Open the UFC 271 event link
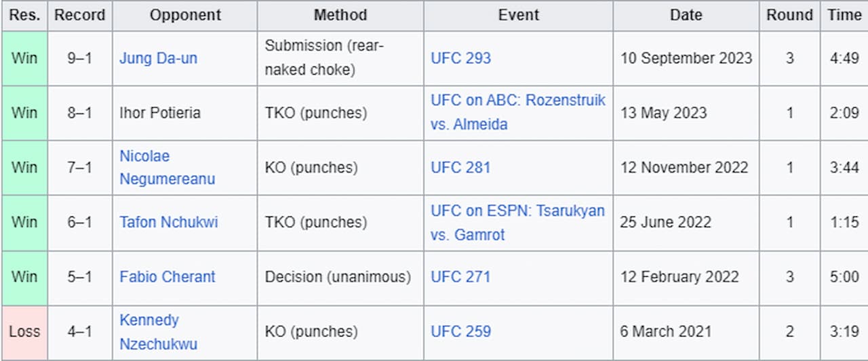Image resolution: width=868 pixels, height=361 pixels. 460,277
